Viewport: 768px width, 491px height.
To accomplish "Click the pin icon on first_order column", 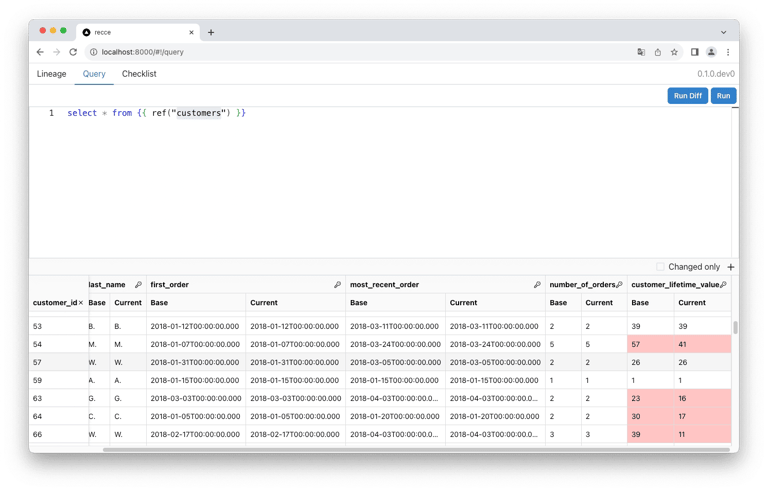I will tap(337, 285).
